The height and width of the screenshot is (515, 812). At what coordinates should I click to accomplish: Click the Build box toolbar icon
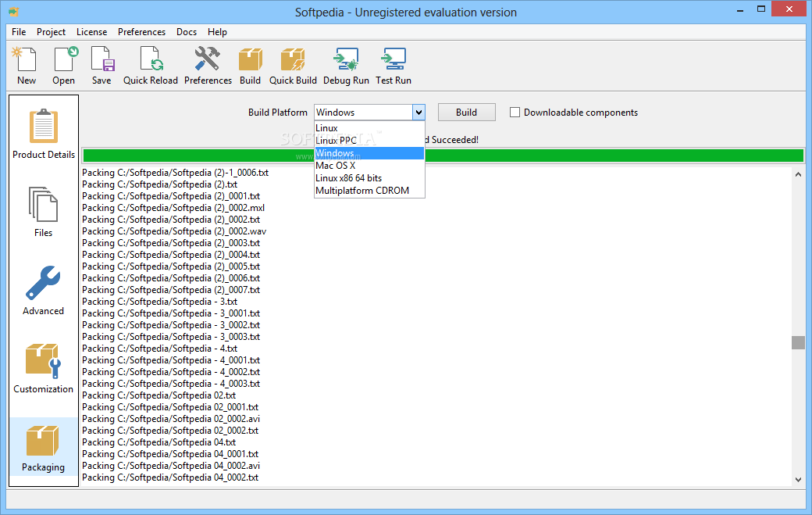tap(250, 66)
